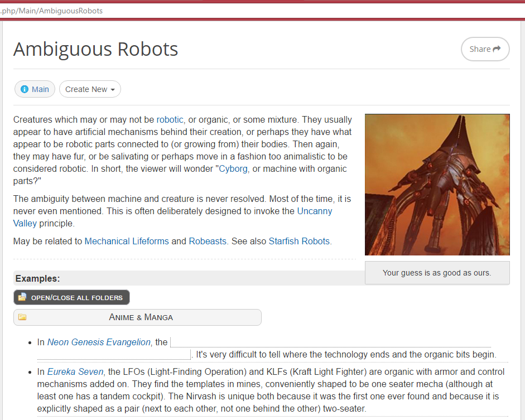Expand the Create New dropdown
The image size is (525, 420).
(90, 89)
